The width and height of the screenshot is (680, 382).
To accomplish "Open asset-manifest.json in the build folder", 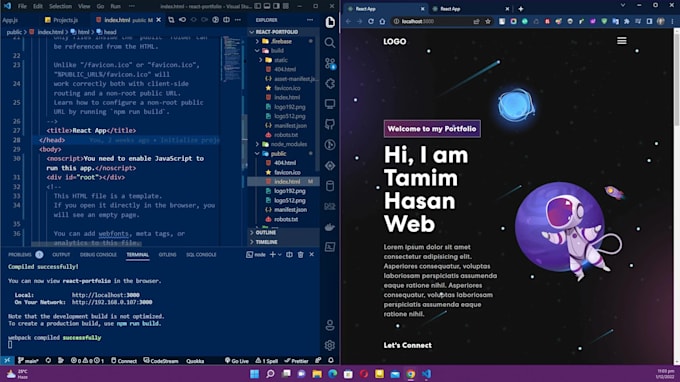I will pos(291,78).
